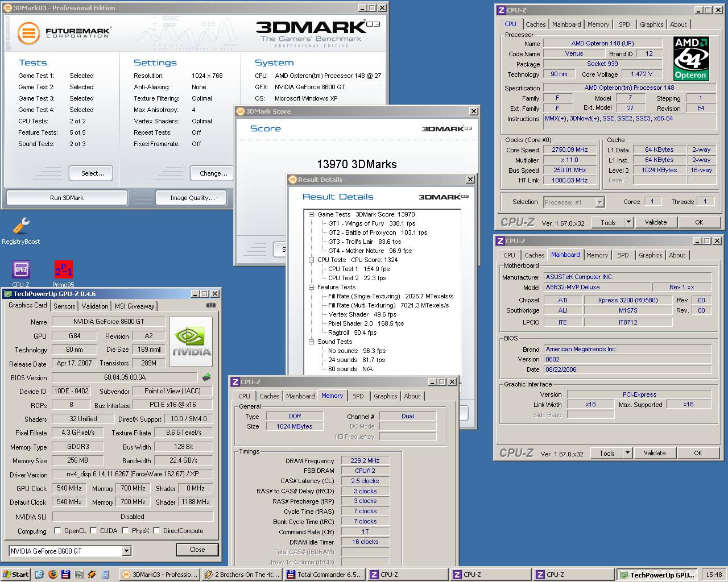This screenshot has height=582, width=728.
Task: Select GT1 - Wings of Fury result row
Action: coord(371,223)
